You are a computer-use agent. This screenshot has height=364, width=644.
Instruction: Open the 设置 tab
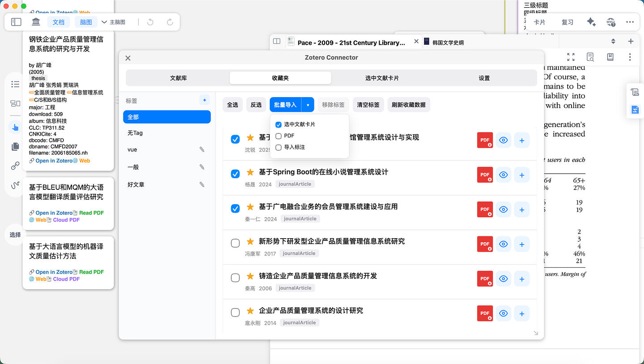click(x=484, y=78)
